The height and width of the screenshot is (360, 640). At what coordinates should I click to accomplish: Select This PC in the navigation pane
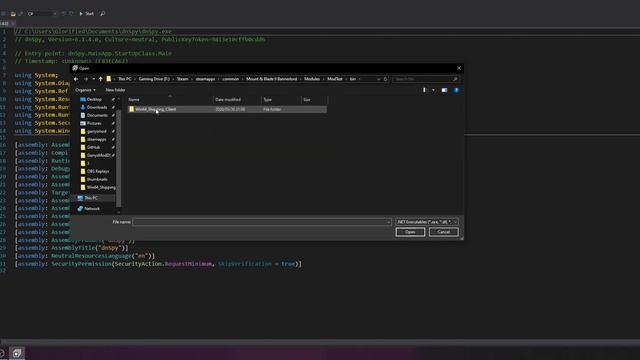click(91, 198)
